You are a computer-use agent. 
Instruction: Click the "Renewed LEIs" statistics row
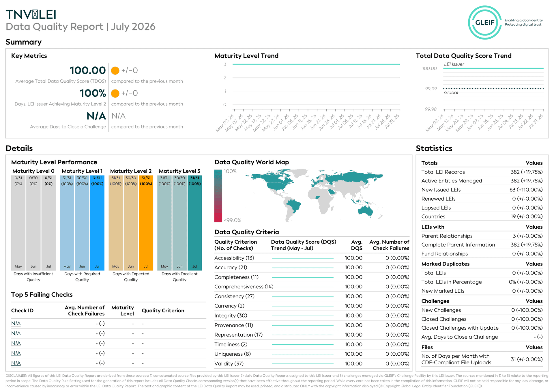pos(482,199)
